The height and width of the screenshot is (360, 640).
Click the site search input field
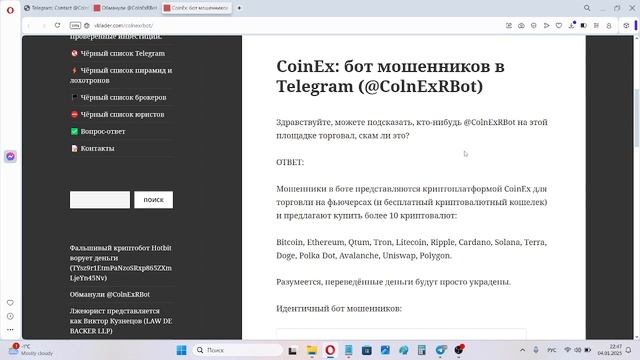click(x=100, y=200)
